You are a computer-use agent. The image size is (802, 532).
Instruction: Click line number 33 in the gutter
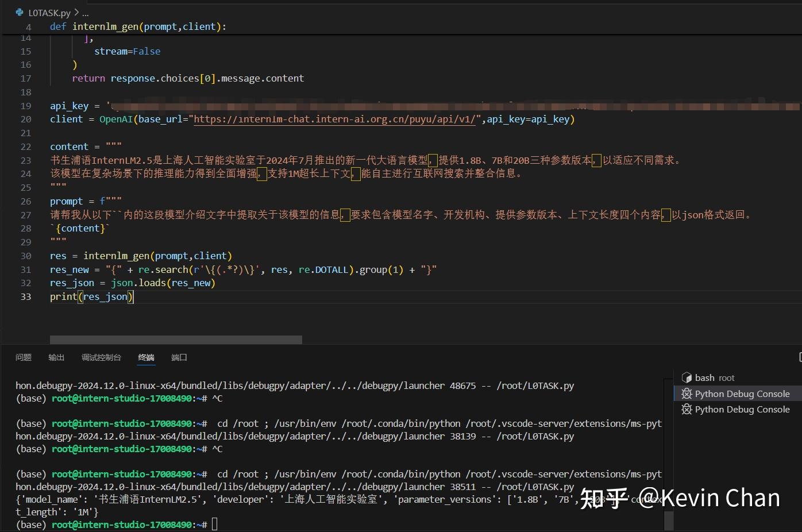pyautogui.click(x=25, y=296)
